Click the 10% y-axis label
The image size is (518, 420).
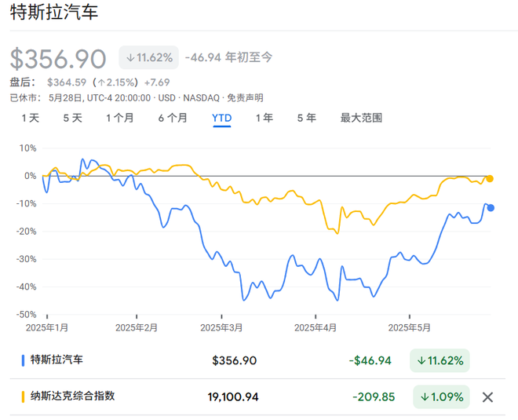pyautogui.click(x=27, y=148)
